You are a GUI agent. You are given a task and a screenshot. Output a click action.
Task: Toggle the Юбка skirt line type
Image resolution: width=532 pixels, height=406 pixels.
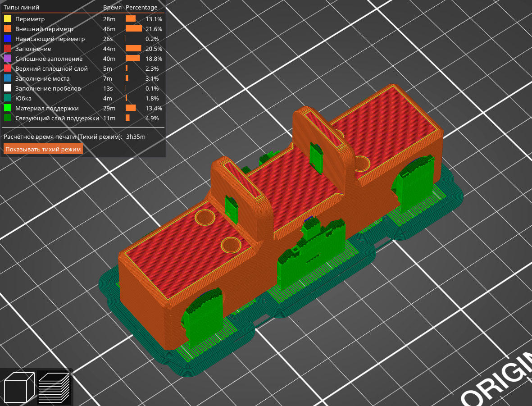tap(23, 99)
